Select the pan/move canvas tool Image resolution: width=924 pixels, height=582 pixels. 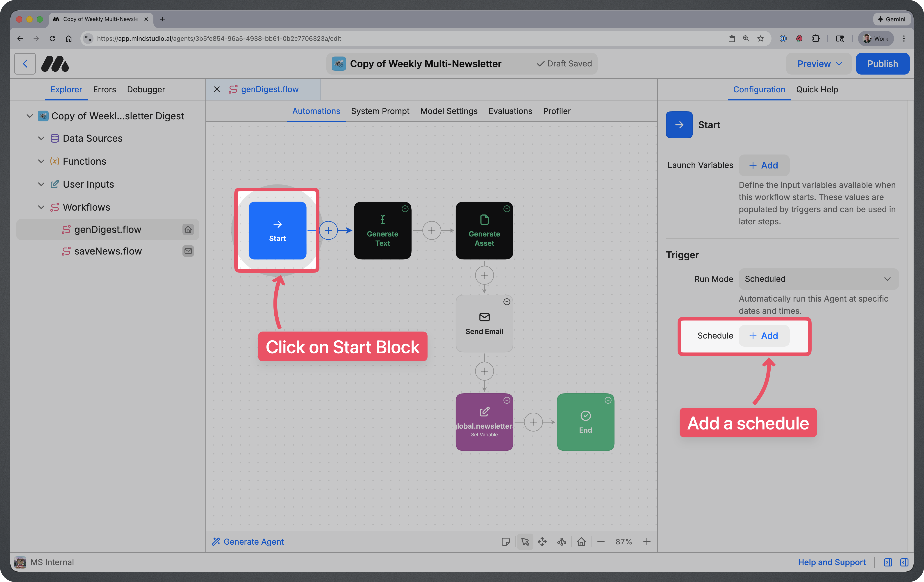click(542, 542)
